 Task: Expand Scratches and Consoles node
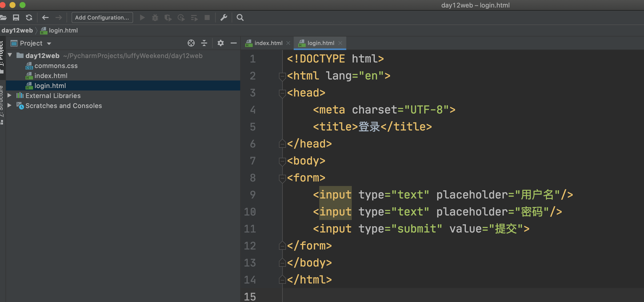click(10, 105)
